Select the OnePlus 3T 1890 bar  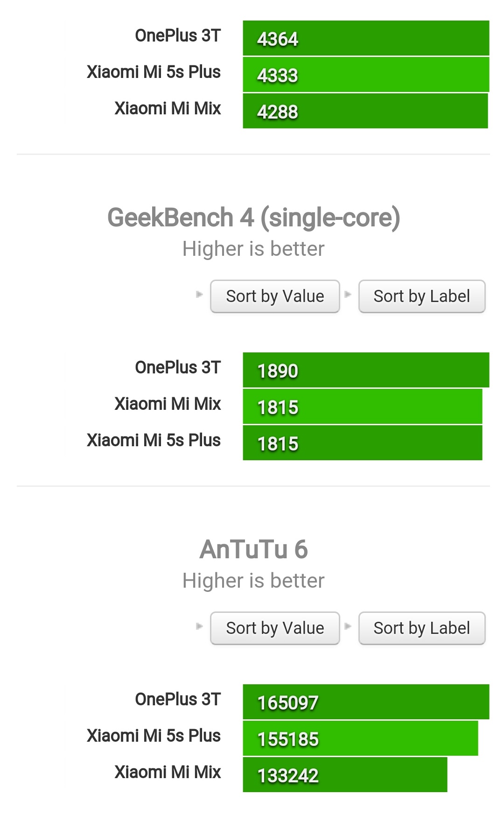point(366,370)
